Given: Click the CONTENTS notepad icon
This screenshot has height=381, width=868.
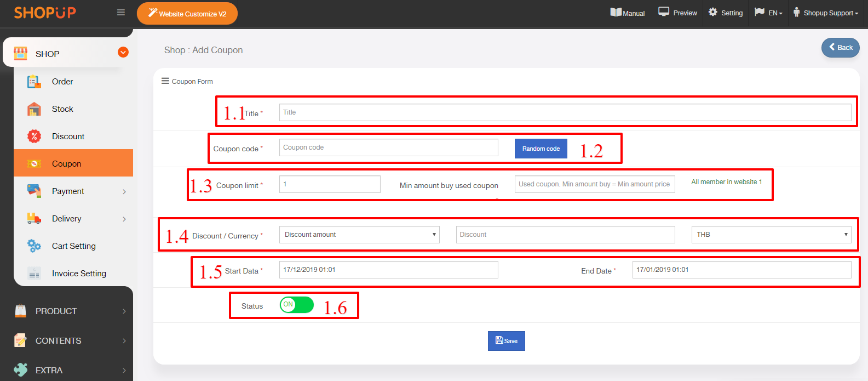Looking at the screenshot, I should (x=20, y=340).
